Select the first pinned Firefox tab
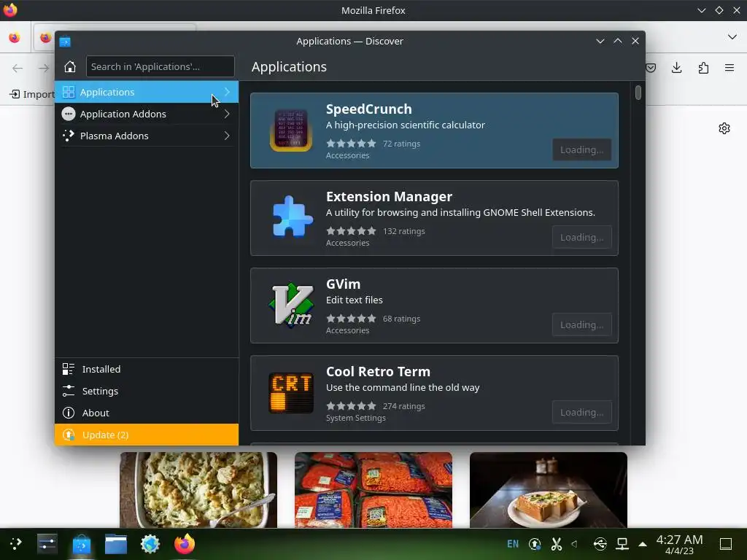The height and width of the screenshot is (560, 747). 15,38
